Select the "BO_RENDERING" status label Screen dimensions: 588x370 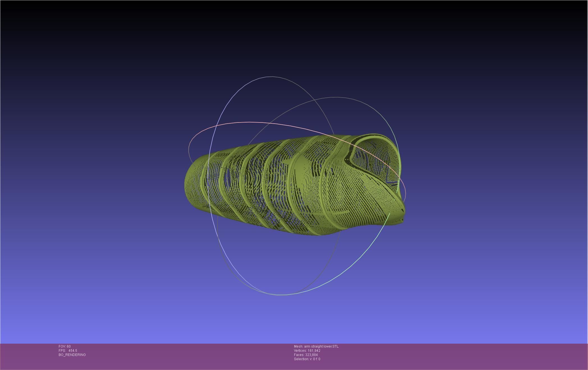[x=72, y=355]
